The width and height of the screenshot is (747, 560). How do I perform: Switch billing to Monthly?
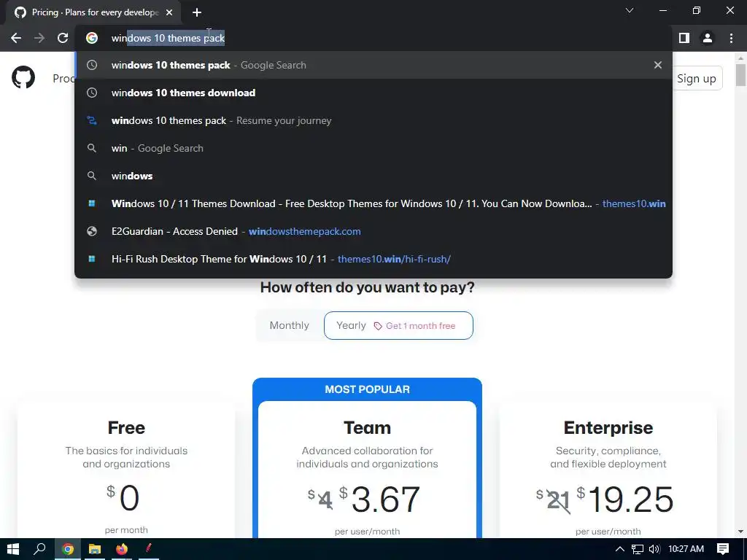tap(289, 325)
